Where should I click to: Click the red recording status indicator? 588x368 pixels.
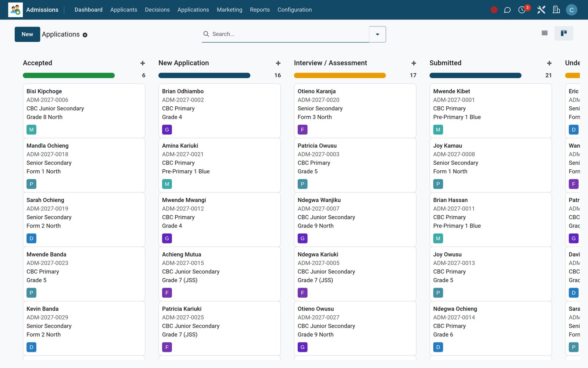(x=494, y=10)
